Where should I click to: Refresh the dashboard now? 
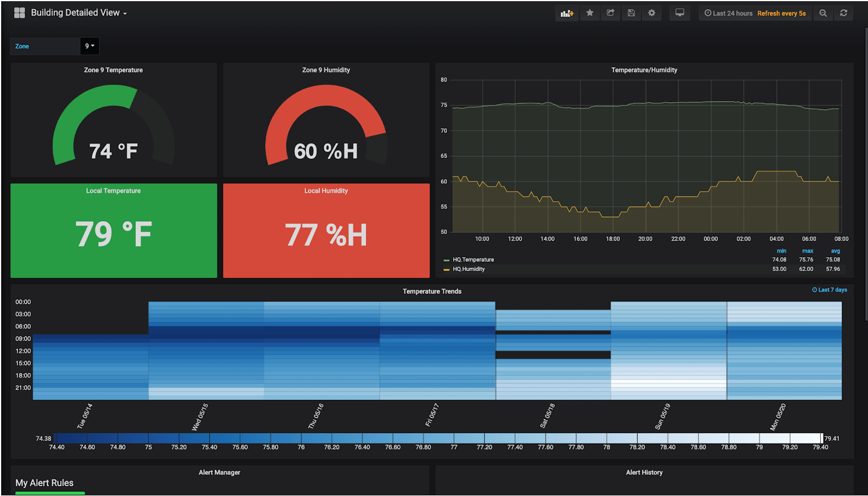click(844, 13)
